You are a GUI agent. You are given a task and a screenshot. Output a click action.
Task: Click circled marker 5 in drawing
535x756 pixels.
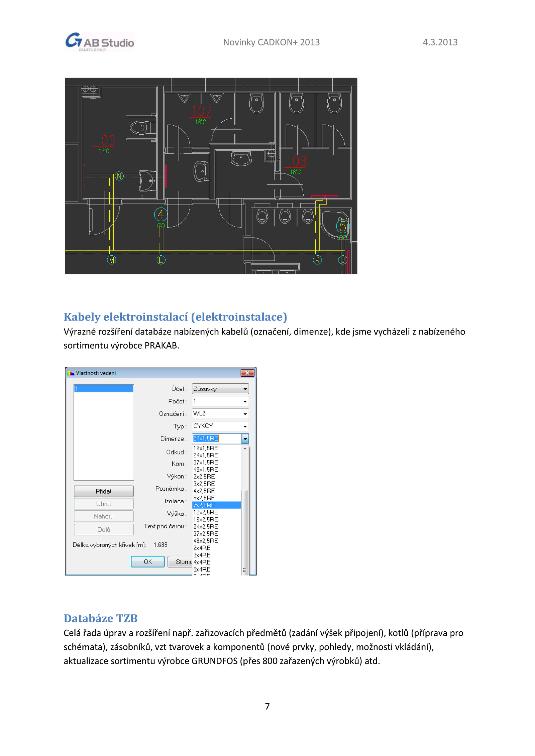tap(343, 227)
